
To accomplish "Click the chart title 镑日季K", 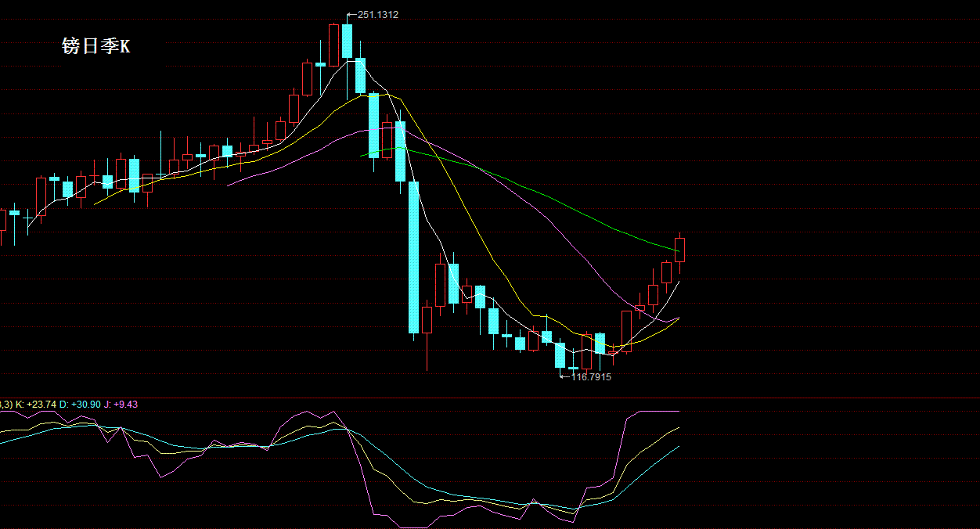I will pos(96,47).
